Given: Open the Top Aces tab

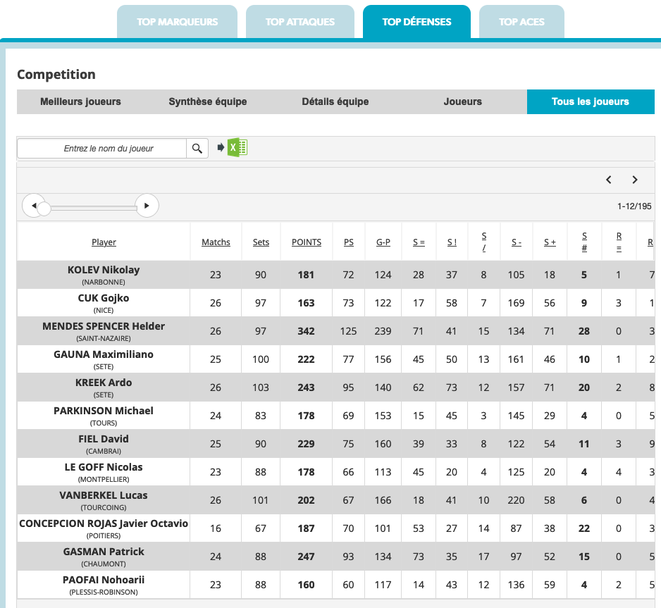Looking at the screenshot, I should (521, 22).
